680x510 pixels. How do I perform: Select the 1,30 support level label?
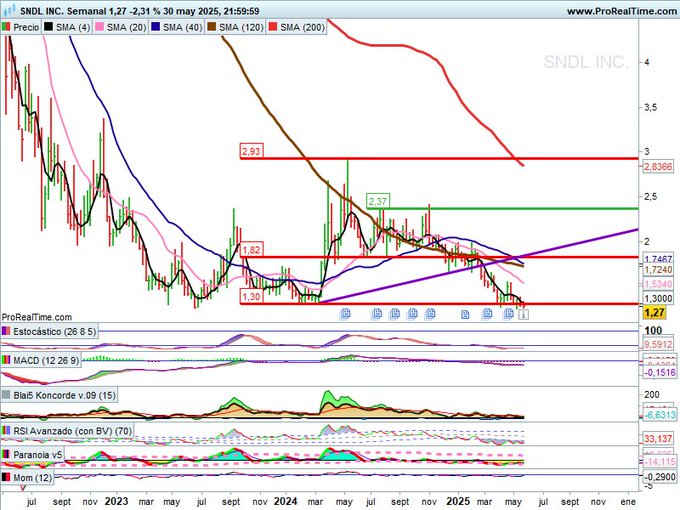pyautogui.click(x=252, y=297)
